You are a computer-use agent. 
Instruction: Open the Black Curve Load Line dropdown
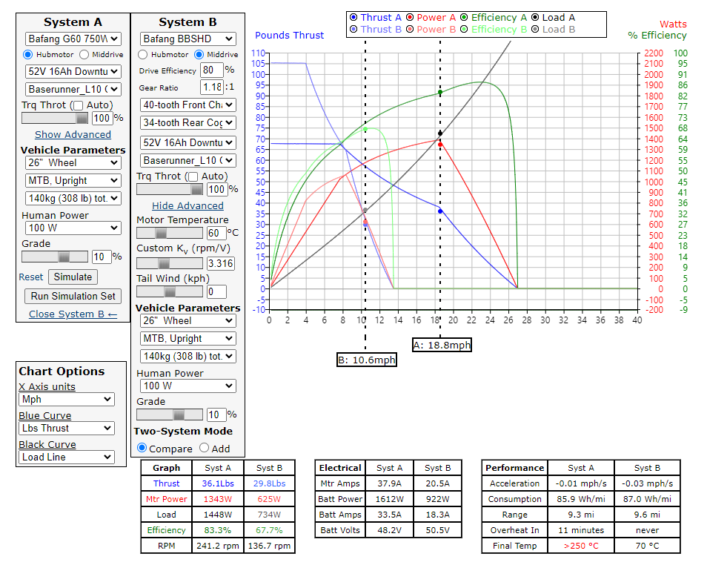coord(67,457)
